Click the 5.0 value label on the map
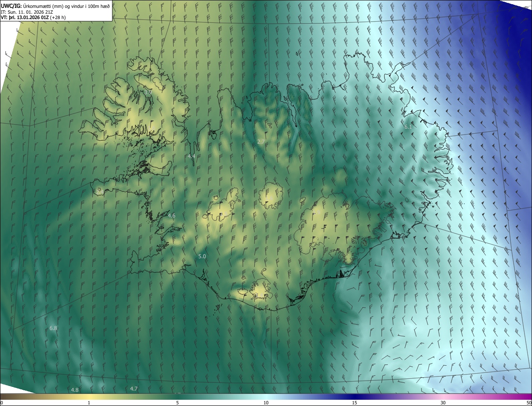 coord(202,257)
